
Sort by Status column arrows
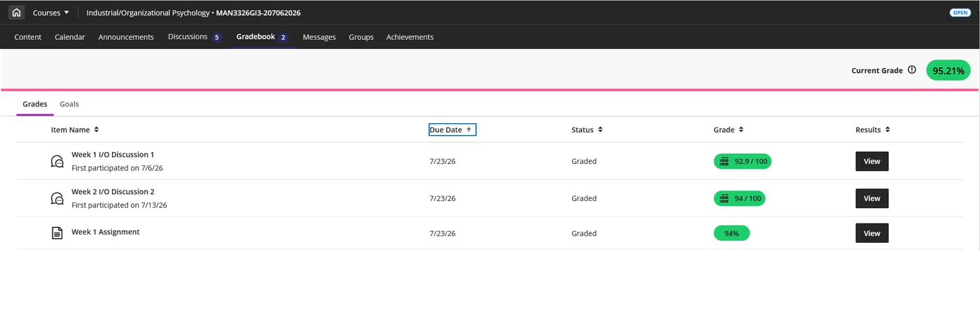click(x=600, y=130)
